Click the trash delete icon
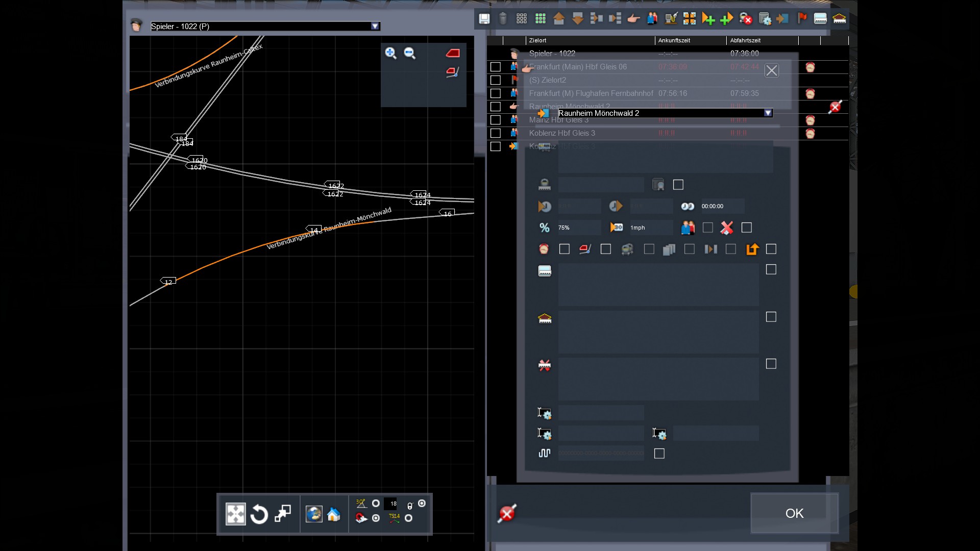This screenshot has width=980, height=551. [503, 19]
